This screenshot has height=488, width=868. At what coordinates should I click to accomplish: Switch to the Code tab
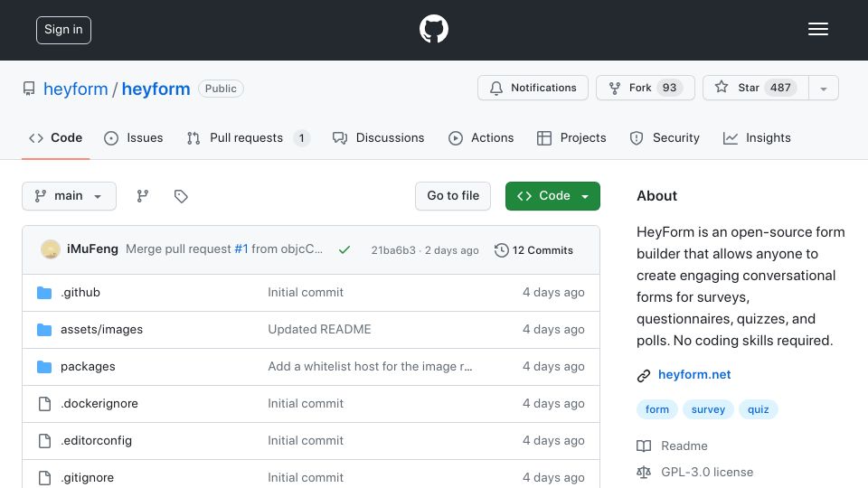(x=55, y=137)
